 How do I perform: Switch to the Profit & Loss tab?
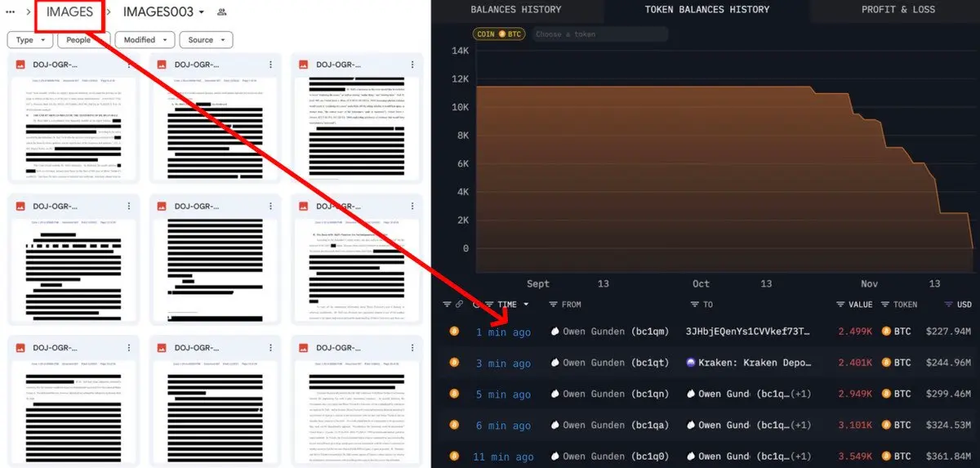tap(898, 10)
